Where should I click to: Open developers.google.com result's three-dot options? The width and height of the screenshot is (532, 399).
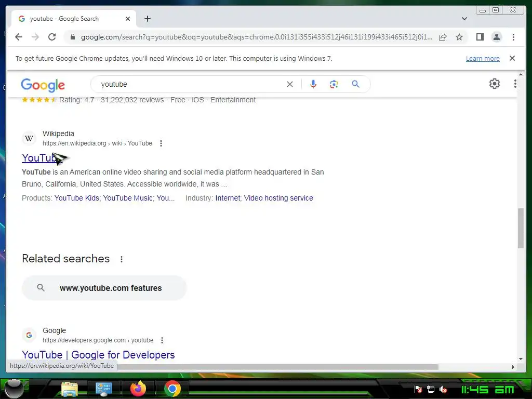(162, 340)
